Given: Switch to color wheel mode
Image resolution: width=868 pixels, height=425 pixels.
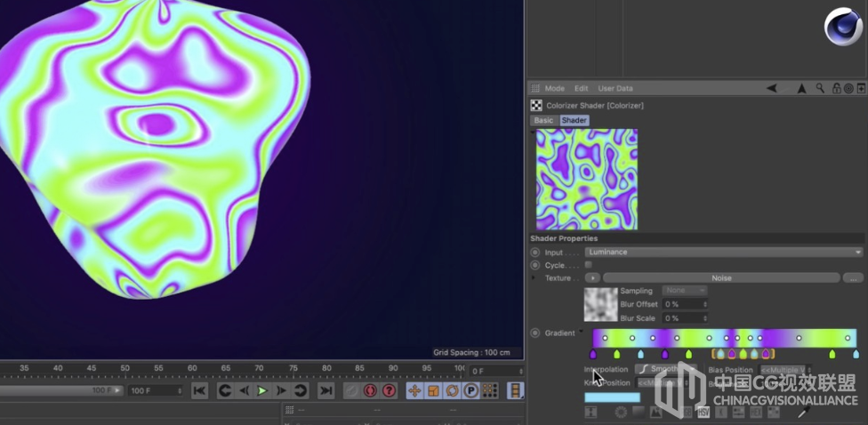Looking at the screenshot, I should tap(621, 413).
